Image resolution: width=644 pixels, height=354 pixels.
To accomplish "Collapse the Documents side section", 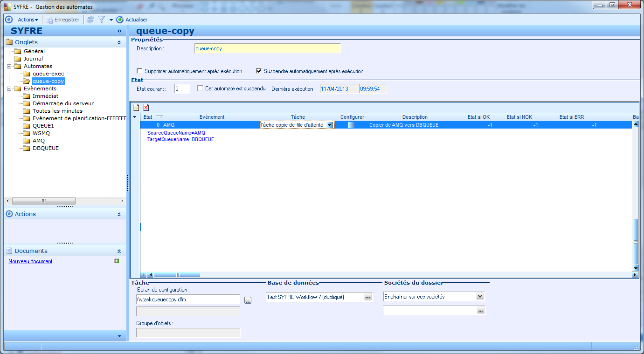I will point(119,251).
